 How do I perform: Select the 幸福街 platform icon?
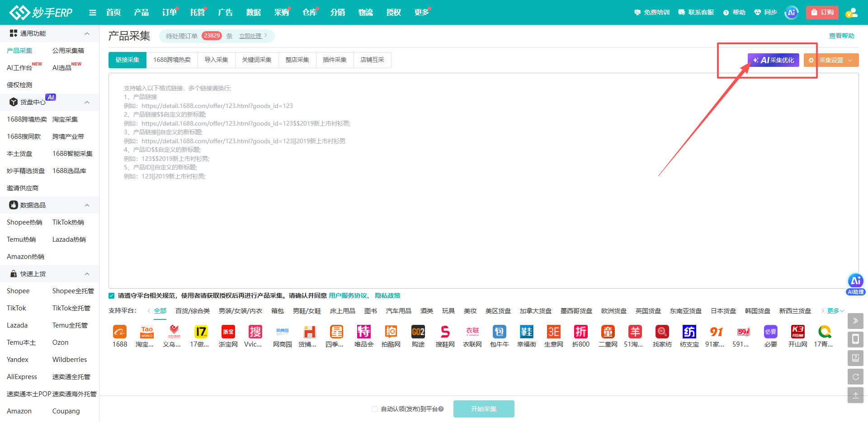click(527, 332)
